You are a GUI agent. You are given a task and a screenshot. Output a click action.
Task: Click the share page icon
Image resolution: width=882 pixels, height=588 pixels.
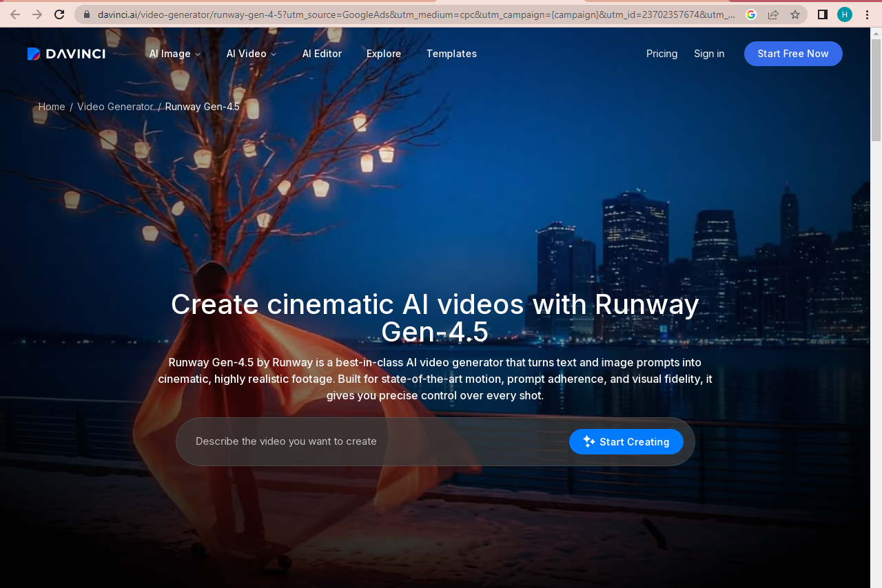click(x=773, y=14)
